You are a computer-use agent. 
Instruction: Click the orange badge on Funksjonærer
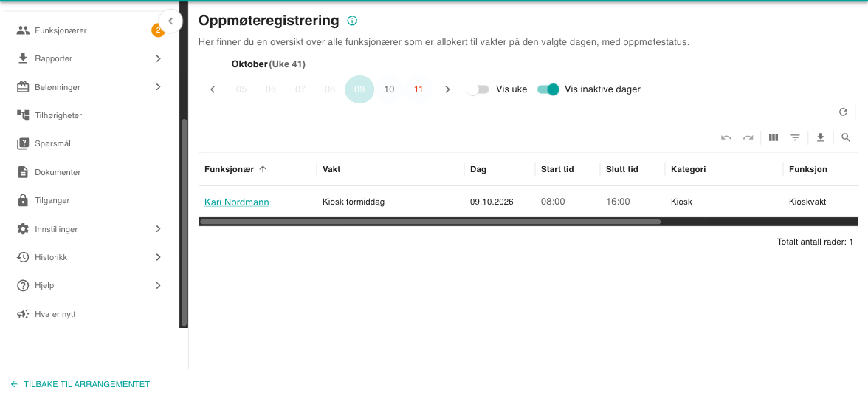point(158,30)
